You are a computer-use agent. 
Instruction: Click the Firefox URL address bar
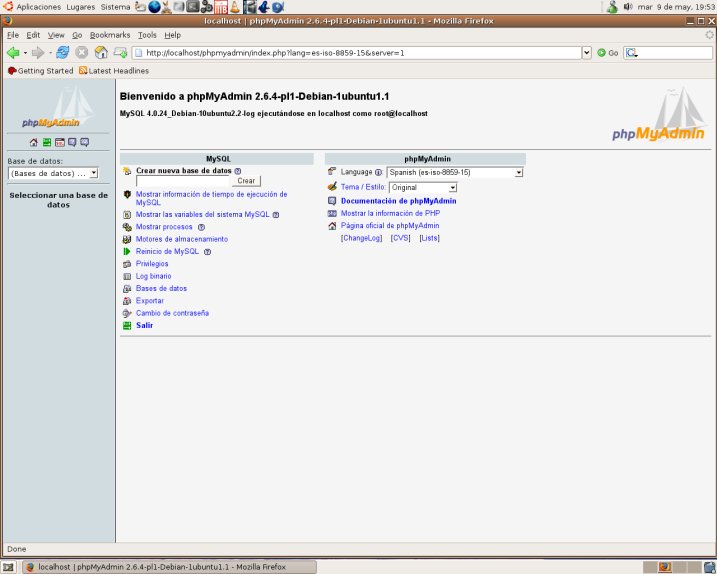click(357, 53)
